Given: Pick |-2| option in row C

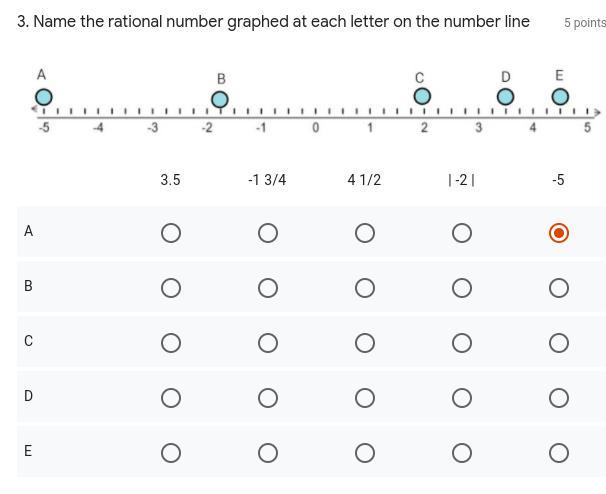Looking at the screenshot, I should point(462,343).
